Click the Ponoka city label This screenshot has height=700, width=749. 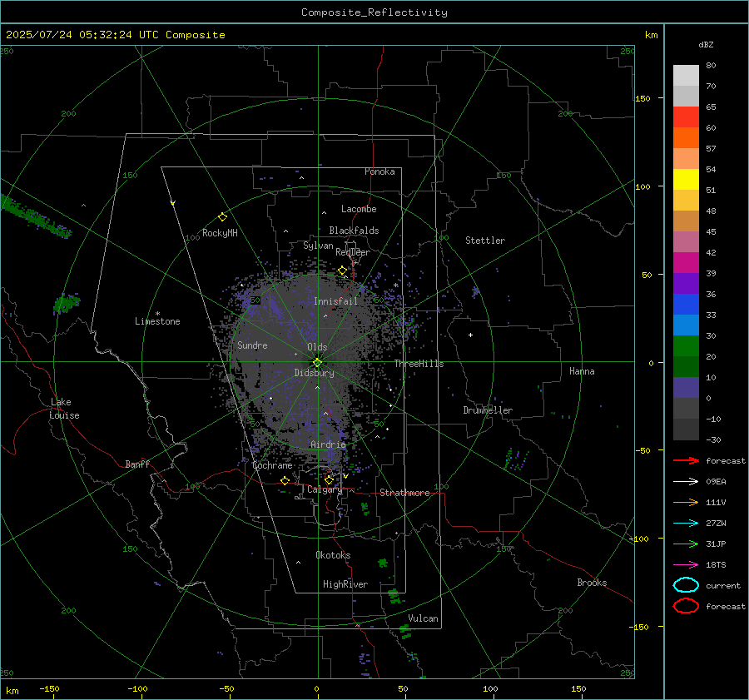tap(379, 171)
